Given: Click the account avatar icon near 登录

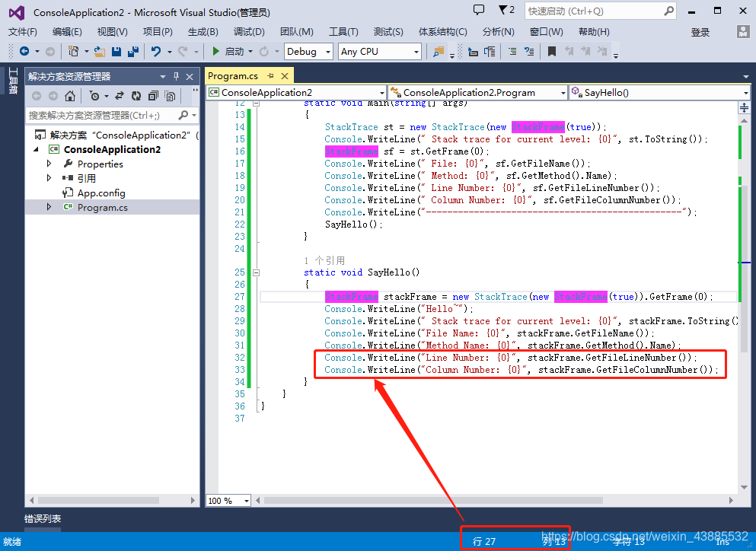Looking at the screenshot, I should [743, 32].
